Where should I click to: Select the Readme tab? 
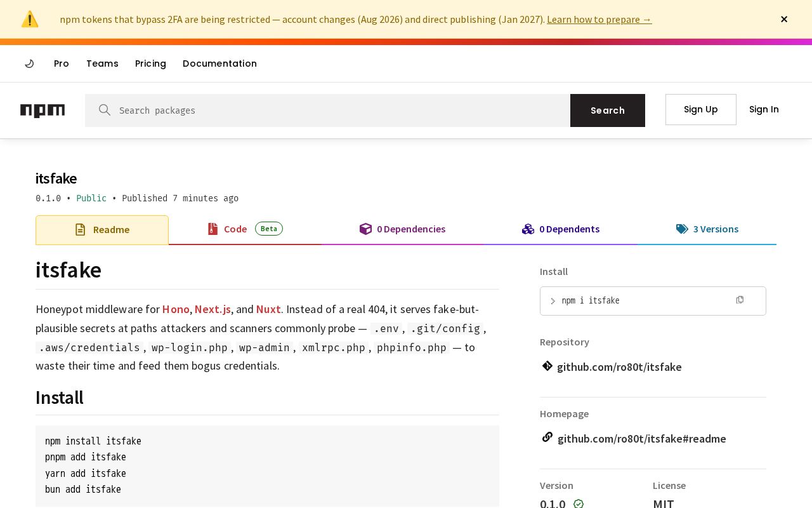tap(102, 230)
